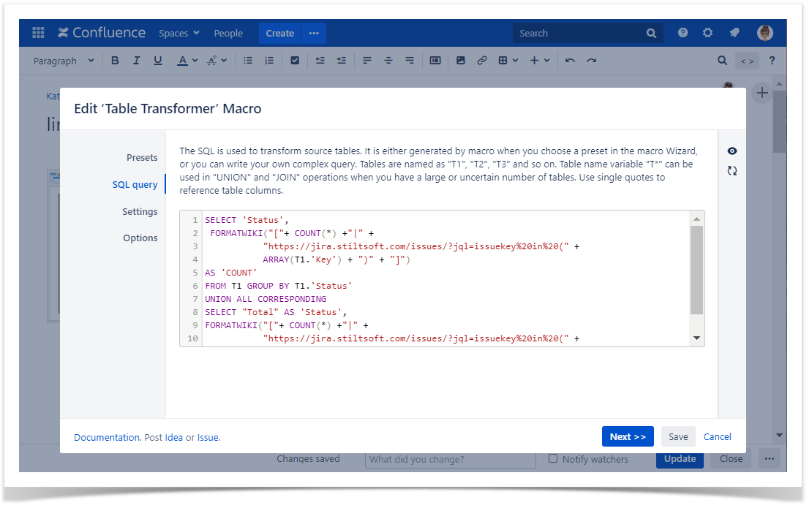Open the Idea link
812x508 pixels.
[x=173, y=438]
